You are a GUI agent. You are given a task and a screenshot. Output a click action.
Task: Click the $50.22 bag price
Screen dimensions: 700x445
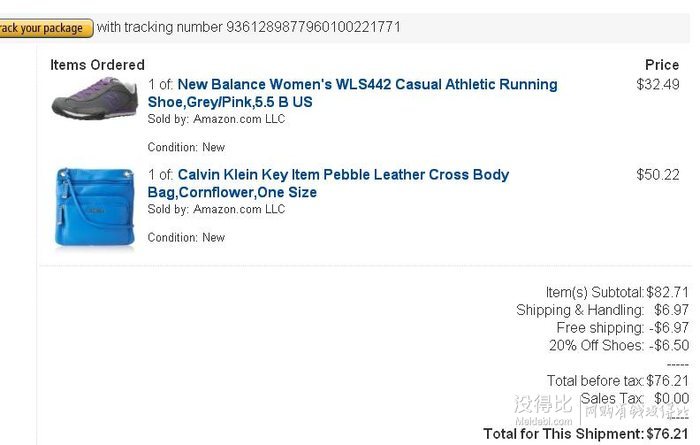coord(658,175)
